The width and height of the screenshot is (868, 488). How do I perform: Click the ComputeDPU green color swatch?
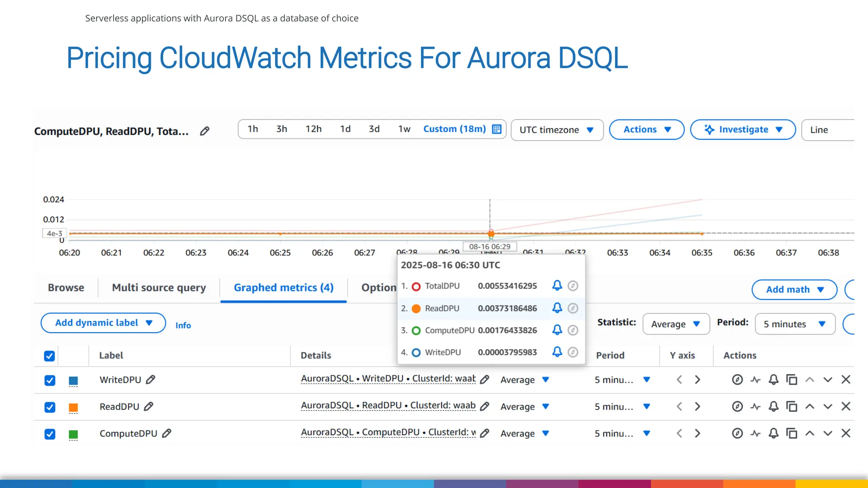click(73, 434)
